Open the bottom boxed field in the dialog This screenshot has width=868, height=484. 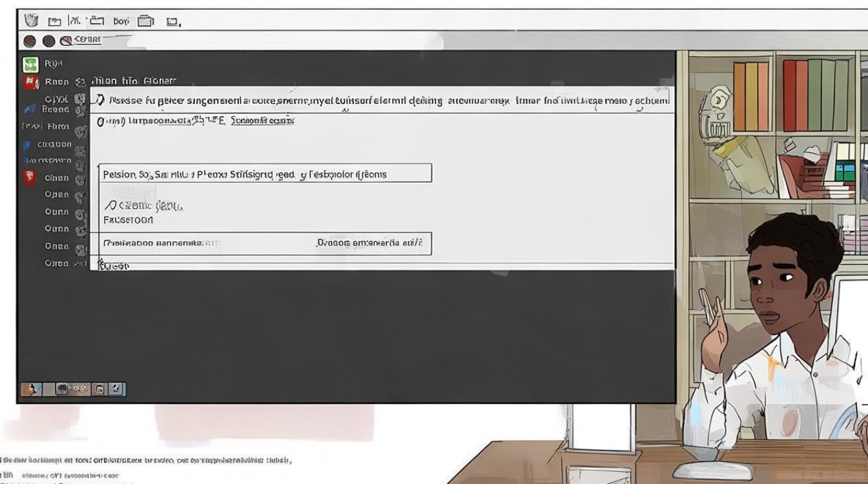pos(265,243)
